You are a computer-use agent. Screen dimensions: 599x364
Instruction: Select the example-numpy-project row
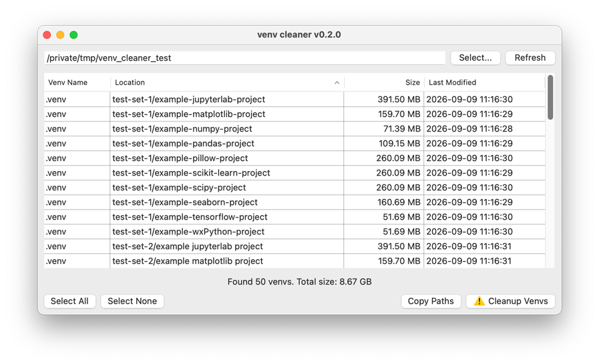pos(294,129)
